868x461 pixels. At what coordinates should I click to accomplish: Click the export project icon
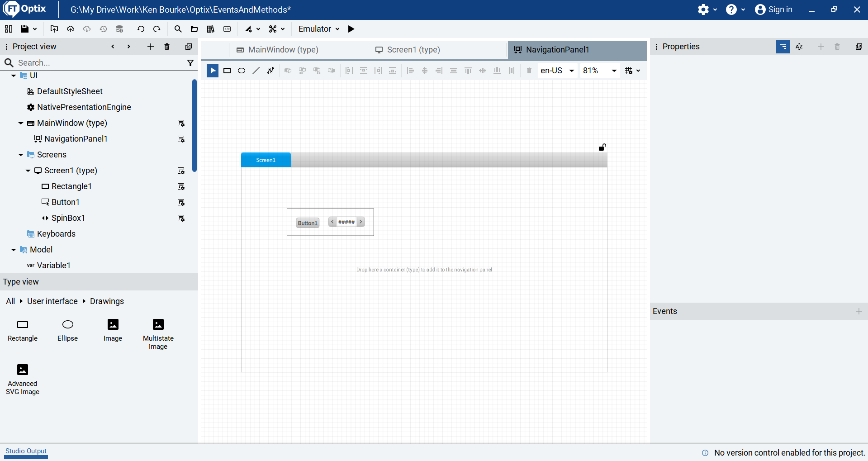(x=54, y=29)
